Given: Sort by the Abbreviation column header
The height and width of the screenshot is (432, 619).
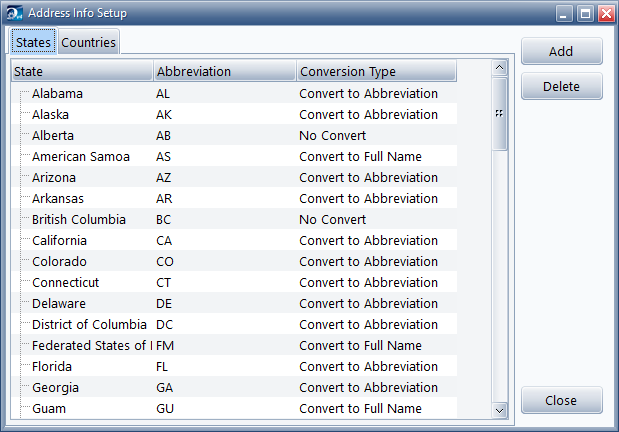Looking at the screenshot, I should click(x=224, y=72).
